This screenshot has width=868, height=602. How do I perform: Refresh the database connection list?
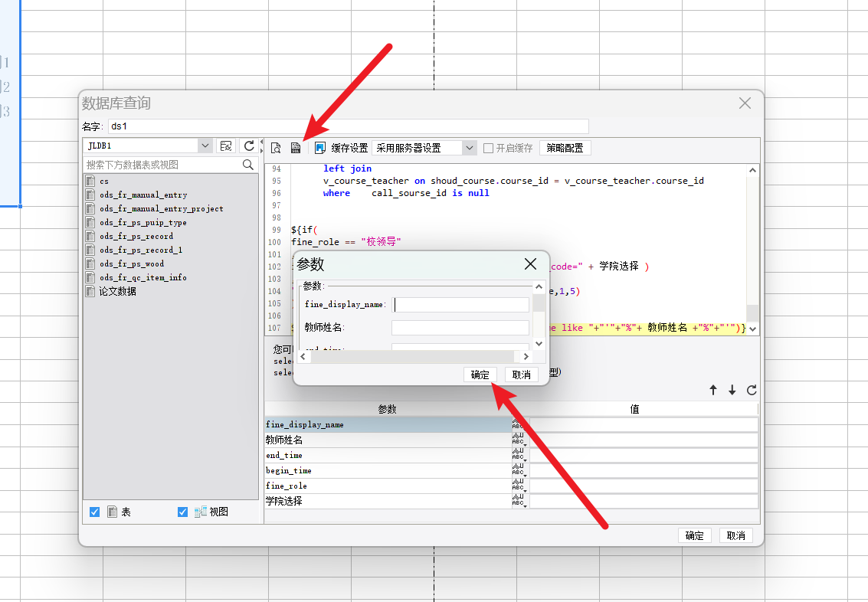tap(249, 146)
